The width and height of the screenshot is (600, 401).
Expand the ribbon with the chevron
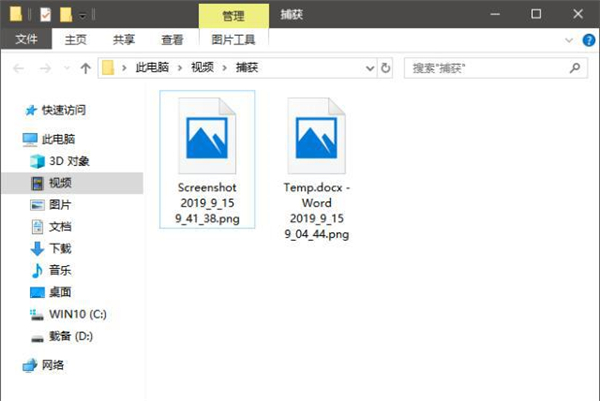pos(571,40)
